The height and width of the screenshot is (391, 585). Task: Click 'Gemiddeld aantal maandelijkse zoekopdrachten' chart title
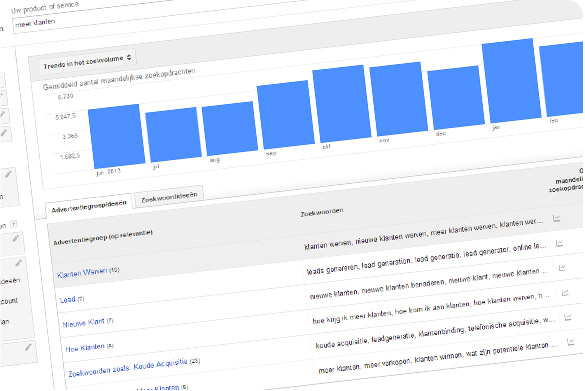click(x=119, y=79)
